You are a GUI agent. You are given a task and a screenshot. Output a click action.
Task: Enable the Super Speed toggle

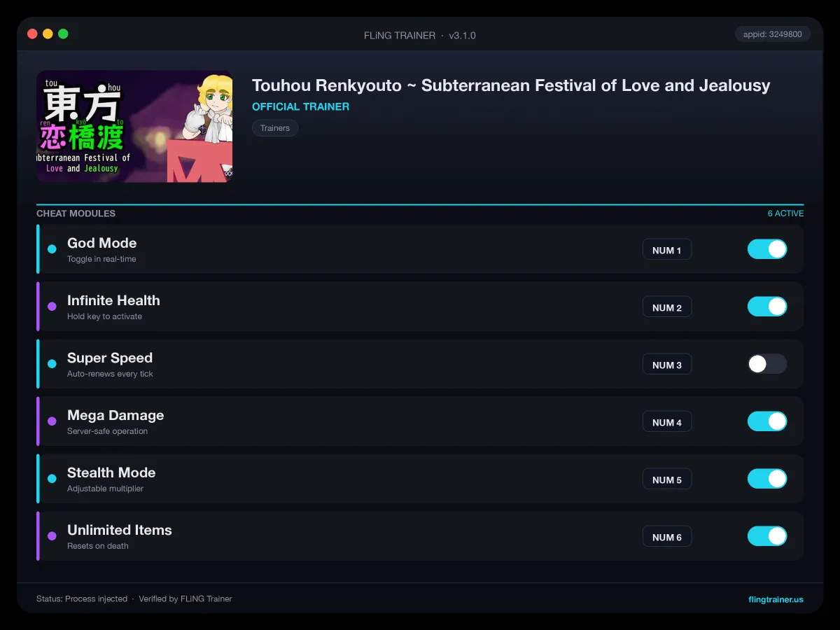point(767,364)
